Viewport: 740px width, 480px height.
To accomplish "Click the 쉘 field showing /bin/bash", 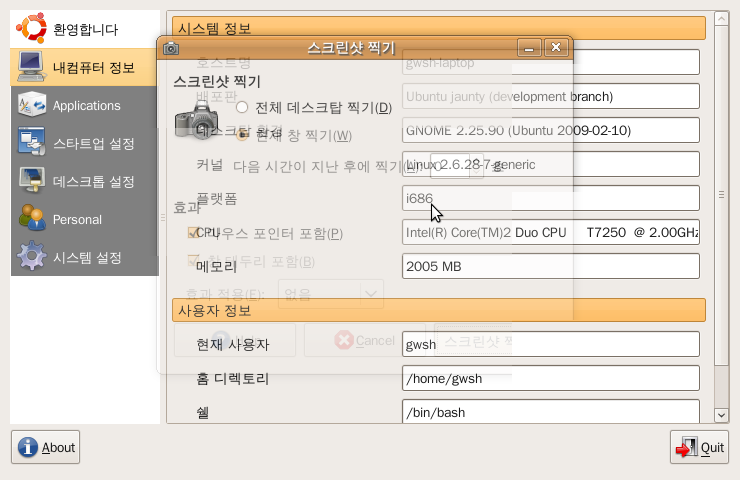I will pyautogui.click(x=551, y=412).
